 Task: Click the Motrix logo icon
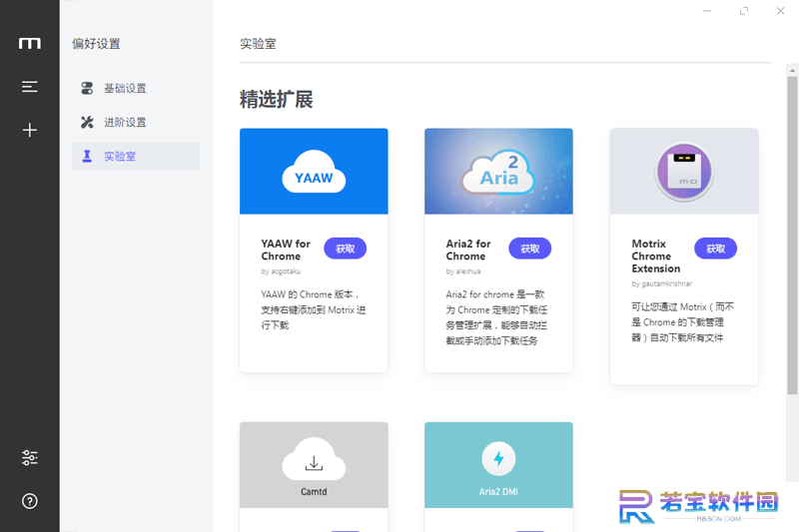(x=30, y=43)
